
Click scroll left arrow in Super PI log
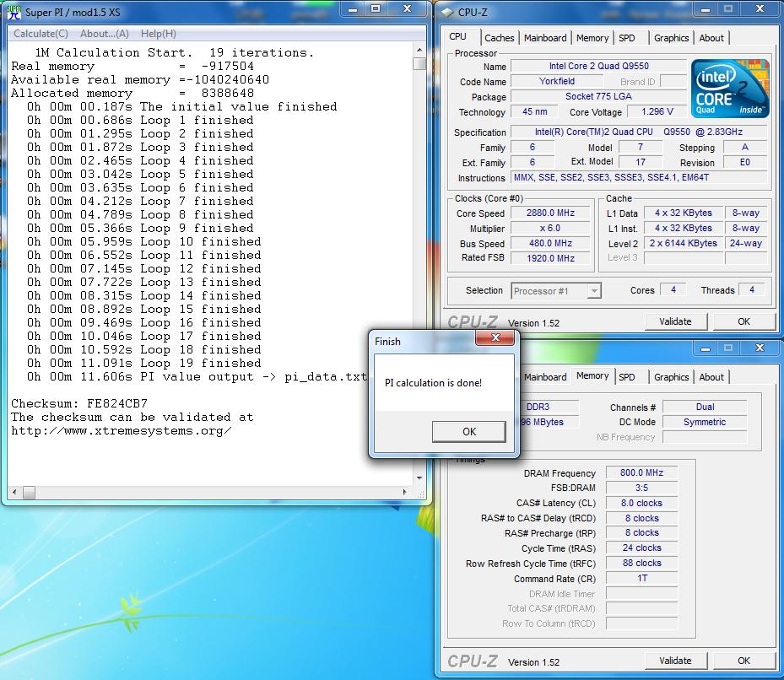[x=14, y=492]
